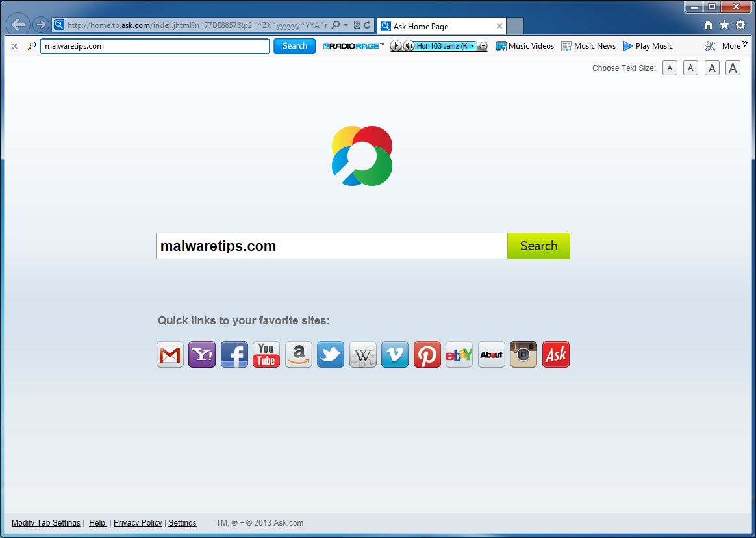This screenshot has width=756, height=538.
Task: Collapse the radio player with minus button
Action: 484,46
